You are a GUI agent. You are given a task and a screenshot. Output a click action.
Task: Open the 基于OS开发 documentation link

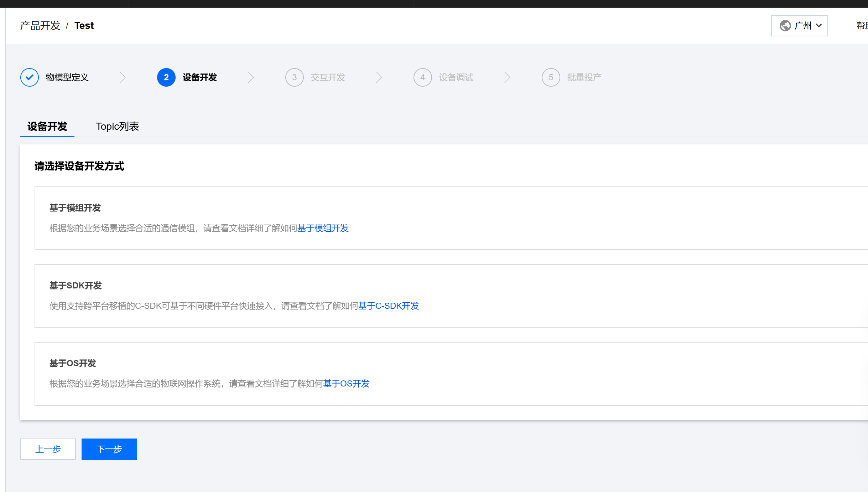[x=346, y=384]
